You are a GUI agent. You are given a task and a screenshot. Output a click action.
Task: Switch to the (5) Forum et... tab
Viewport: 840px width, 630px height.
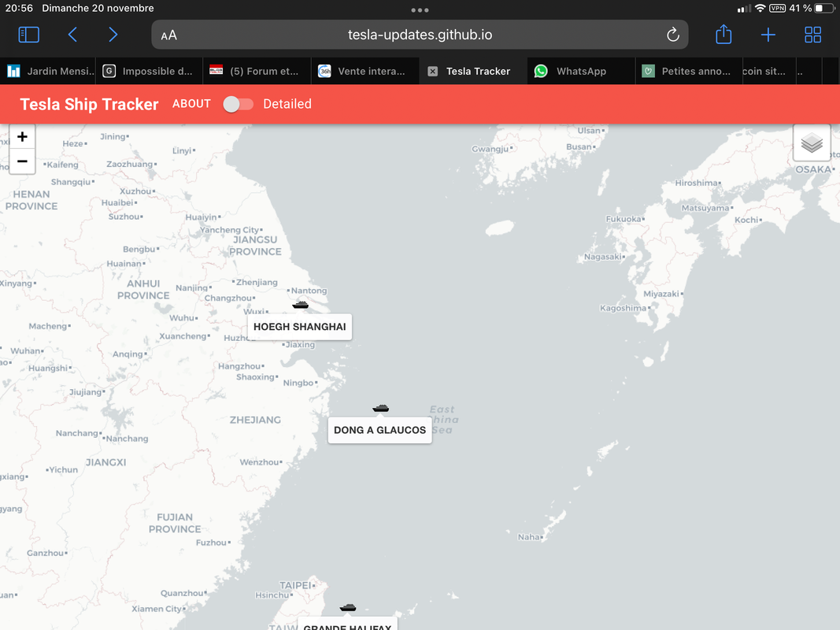coord(257,71)
